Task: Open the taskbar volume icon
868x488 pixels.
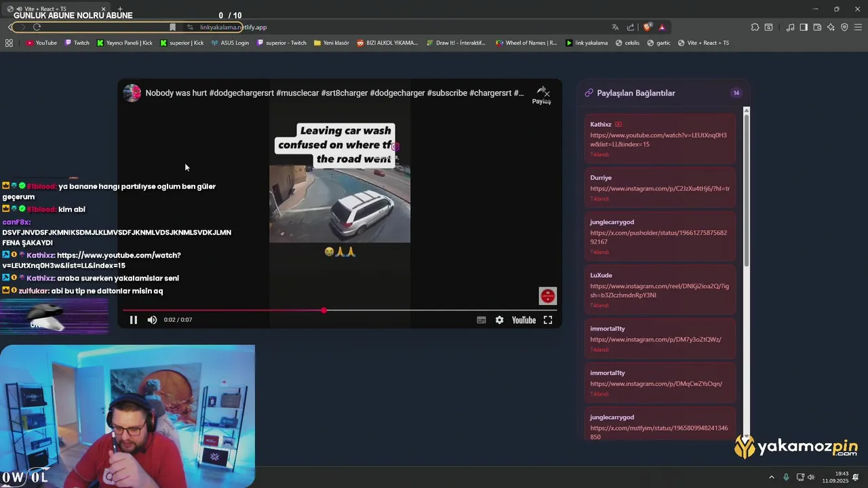Action: point(811,477)
